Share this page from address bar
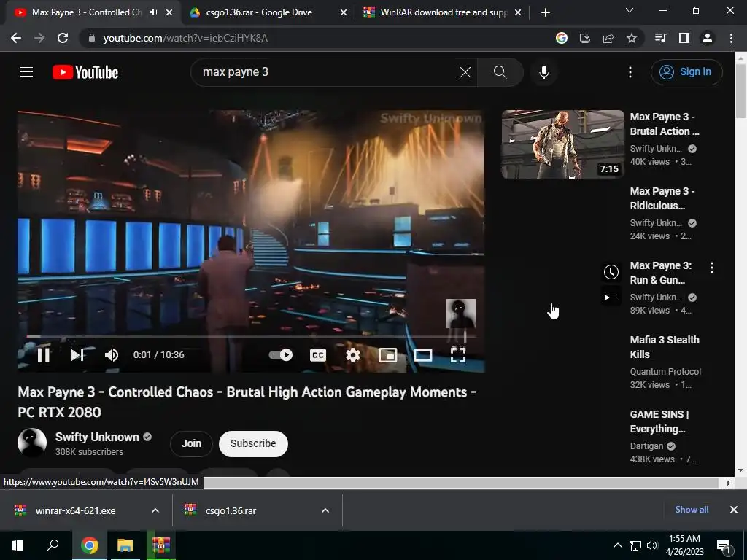This screenshot has width=747, height=560. click(x=608, y=38)
